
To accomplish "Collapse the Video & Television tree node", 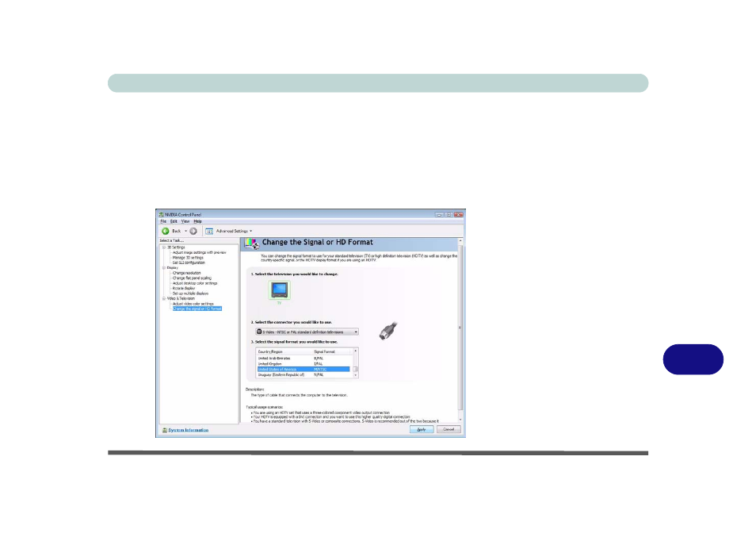I will click(163, 299).
